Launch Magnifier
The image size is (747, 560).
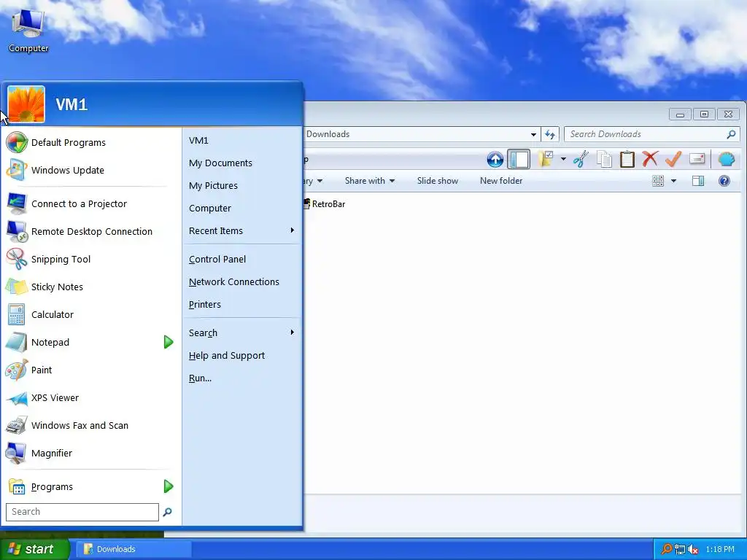[89, 453]
